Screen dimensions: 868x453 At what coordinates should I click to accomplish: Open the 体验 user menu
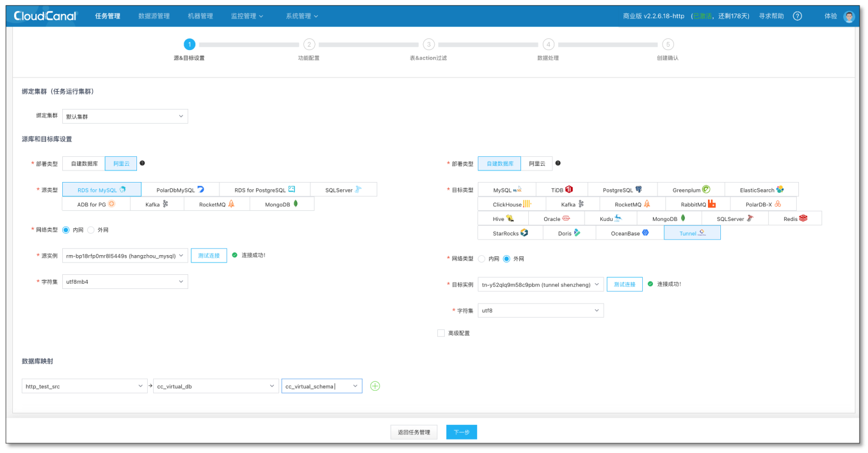[830, 16]
